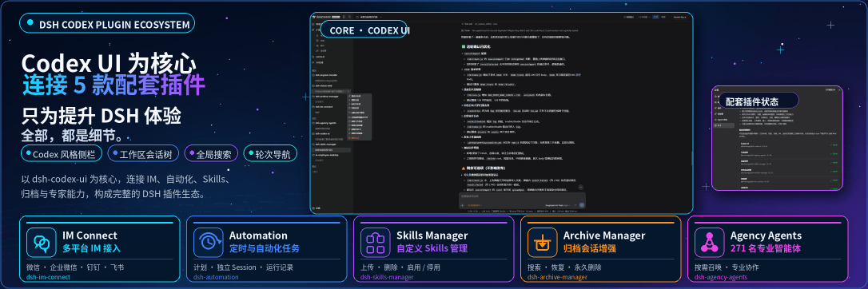
Task: Click the scroll-to-bottom arrow above composer
Action: click(580, 188)
